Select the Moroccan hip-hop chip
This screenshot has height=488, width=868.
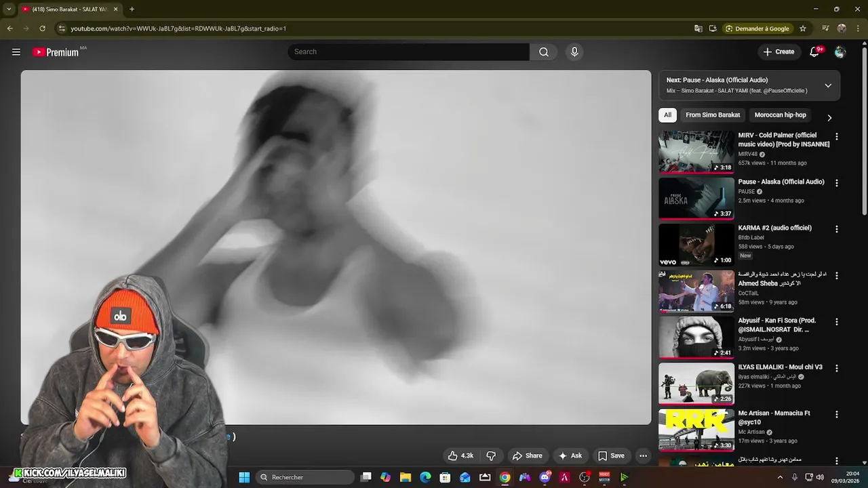point(781,115)
